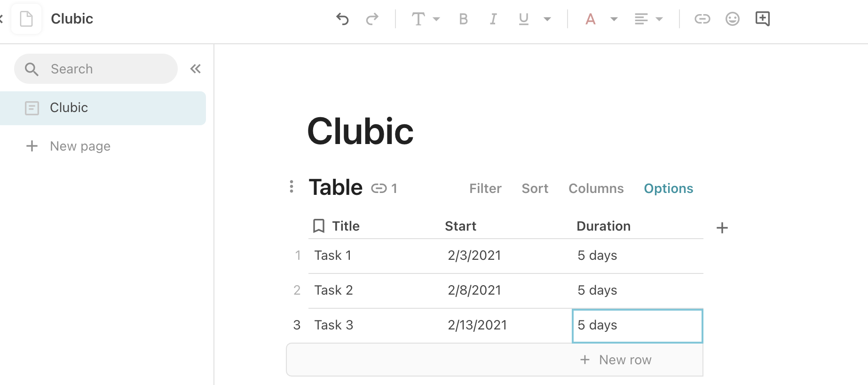This screenshot has width=868, height=385.
Task: Click the redo arrow icon
Action: point(372,19)
